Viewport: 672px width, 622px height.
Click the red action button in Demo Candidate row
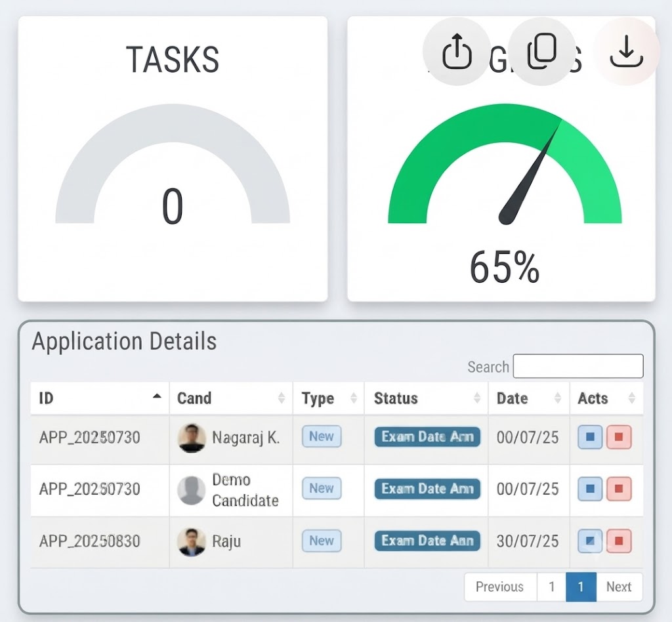pyautogui.click(x=619, y=489)
